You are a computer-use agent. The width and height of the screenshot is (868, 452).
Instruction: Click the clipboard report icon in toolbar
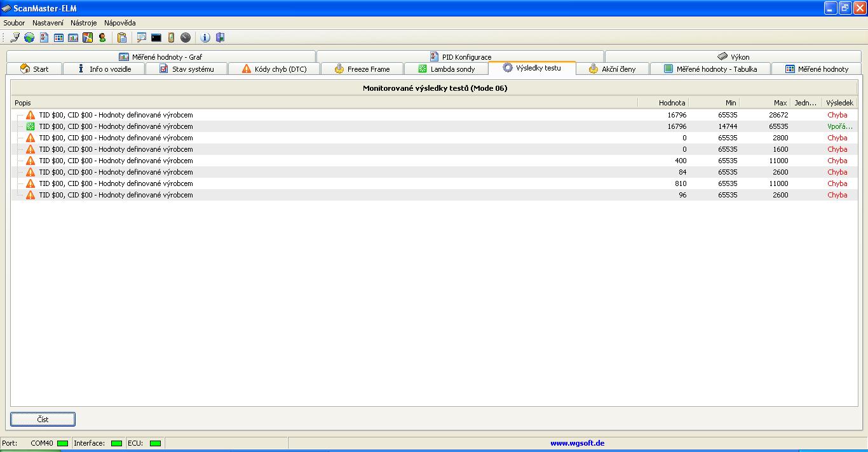[122, 37]
